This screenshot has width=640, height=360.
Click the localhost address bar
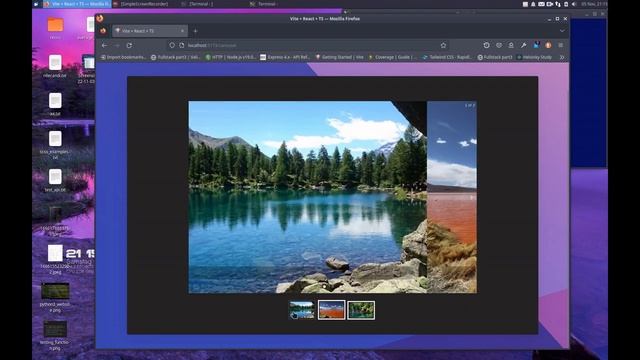click(306, 45)
